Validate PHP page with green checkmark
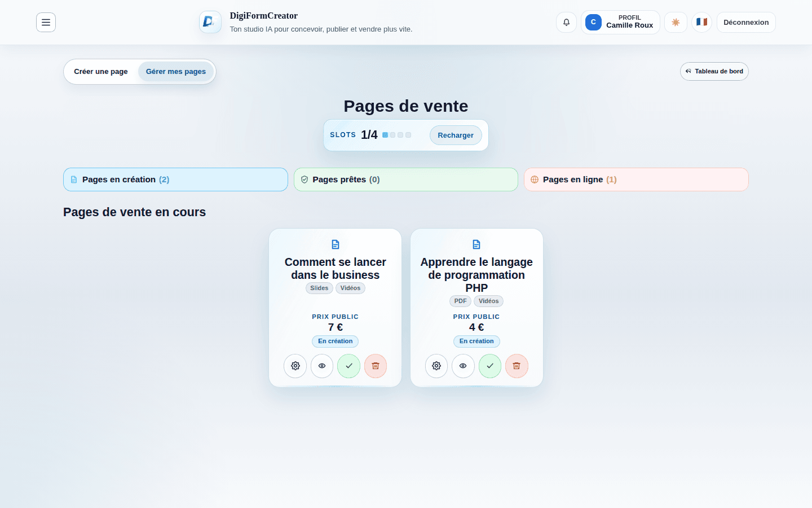The height and width of the screenshot is (508, 812). click(490, 366)
